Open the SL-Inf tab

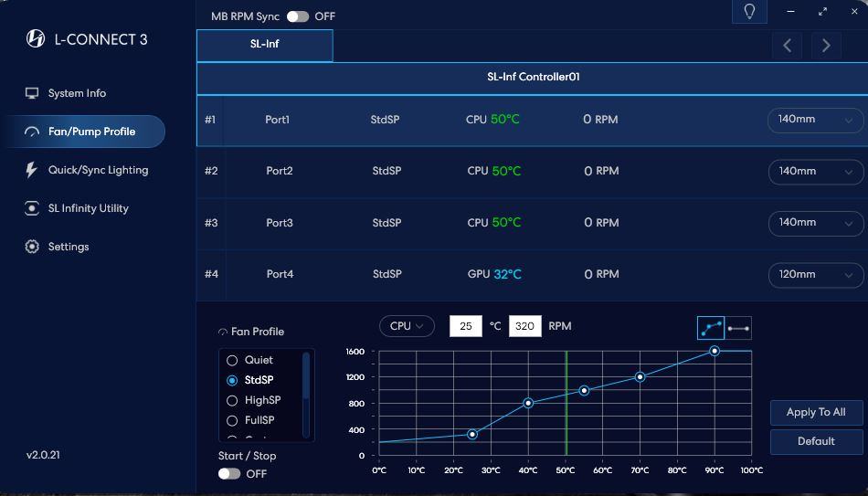point(265,46)
